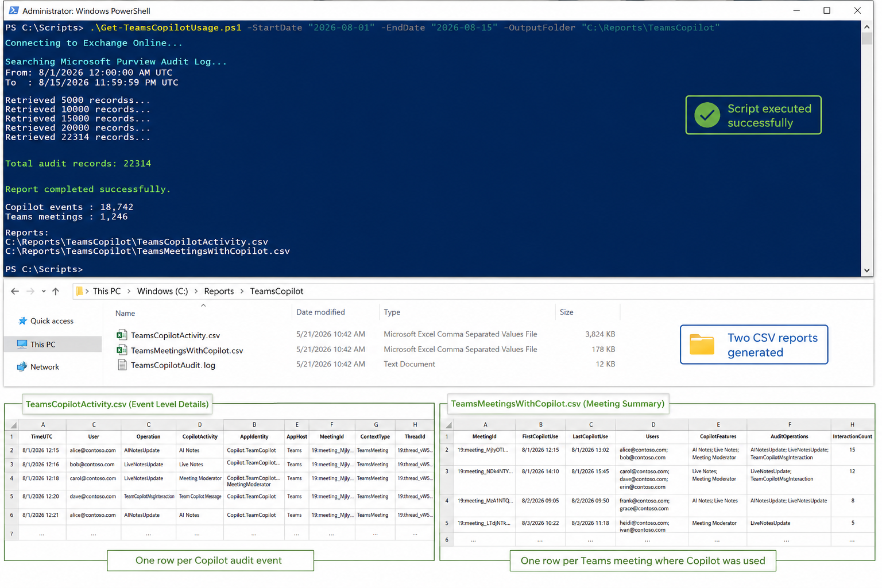Click the Up one level arrow
This screenshot has width=882, height=588.
(x=56, y=292)
